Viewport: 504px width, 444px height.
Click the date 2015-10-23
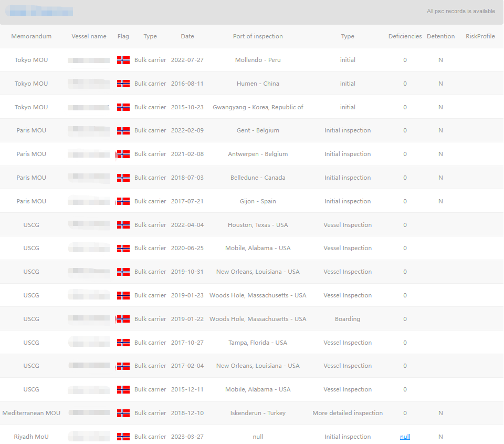click(187, 107)
